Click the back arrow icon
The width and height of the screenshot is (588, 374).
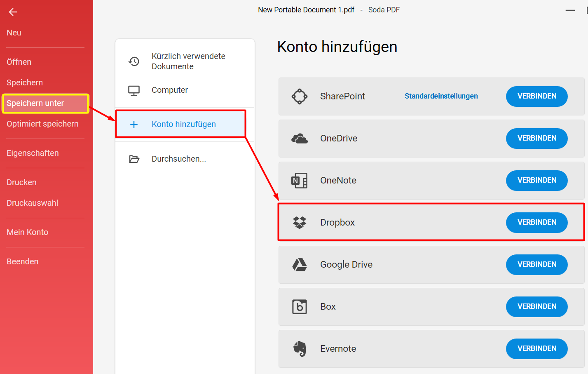13,12
